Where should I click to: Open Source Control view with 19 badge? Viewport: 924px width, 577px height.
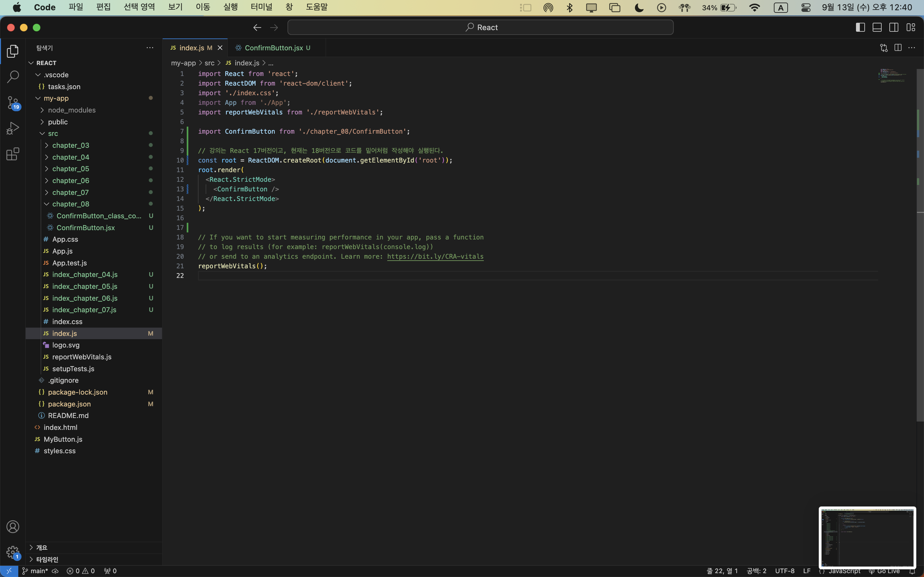pyautogui.click(x=13, y=102)
